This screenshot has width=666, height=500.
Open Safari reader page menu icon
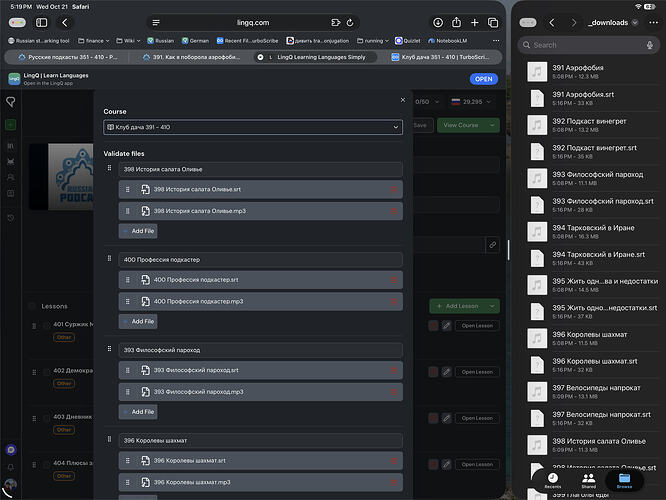156,23
